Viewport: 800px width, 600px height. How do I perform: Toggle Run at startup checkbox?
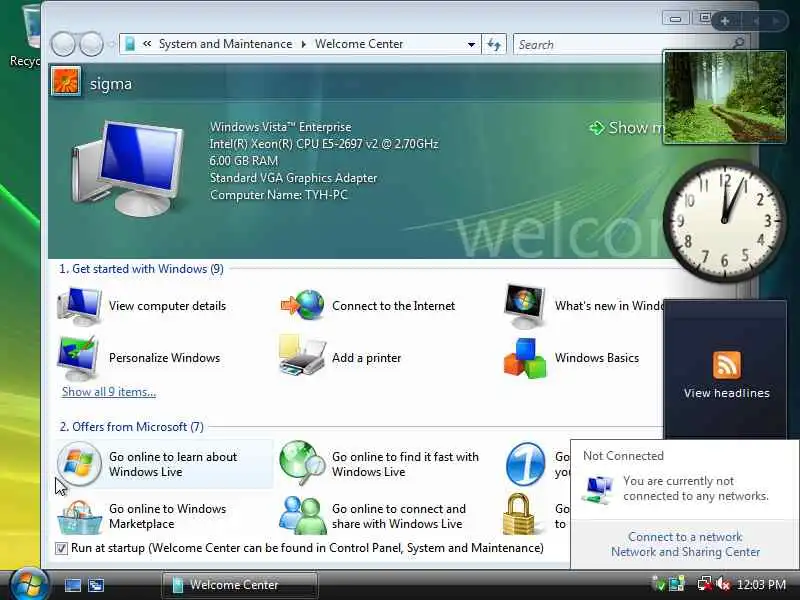click(x=61, y=548)
